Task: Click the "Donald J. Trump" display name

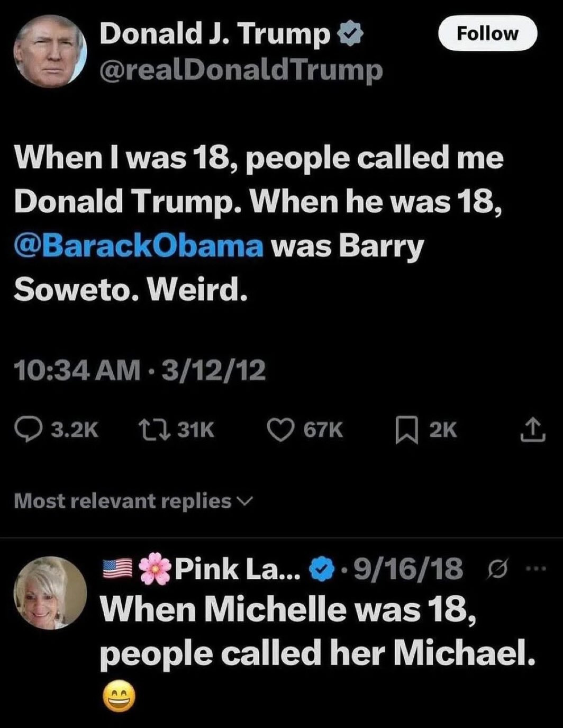Action: [214, 34]
